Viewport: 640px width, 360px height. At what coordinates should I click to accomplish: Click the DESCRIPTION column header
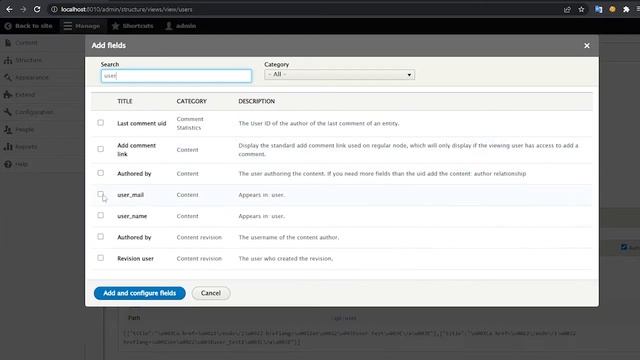tap(256, 101)
